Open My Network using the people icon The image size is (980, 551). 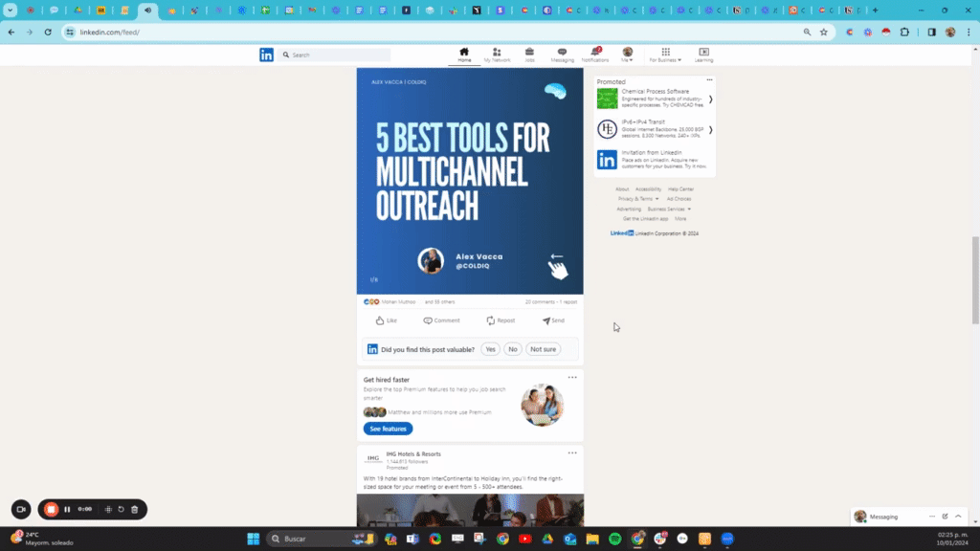pos(497,53)
